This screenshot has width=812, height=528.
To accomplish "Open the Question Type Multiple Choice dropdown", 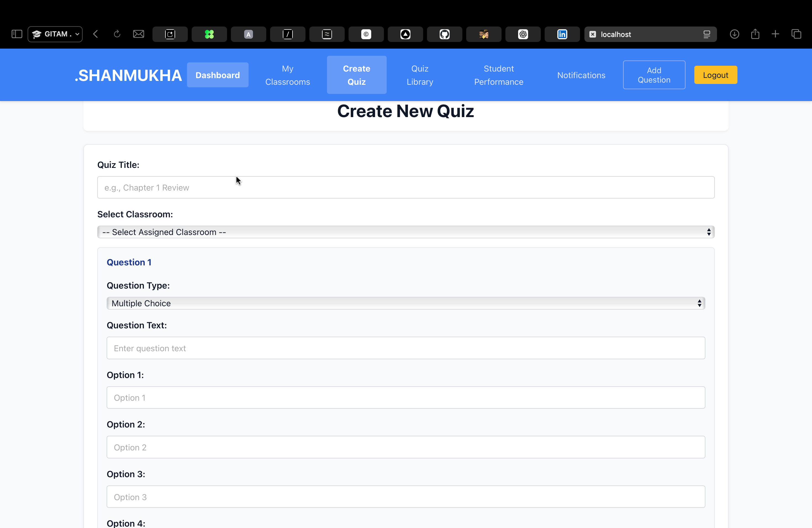I will click(x=405, y=303).
